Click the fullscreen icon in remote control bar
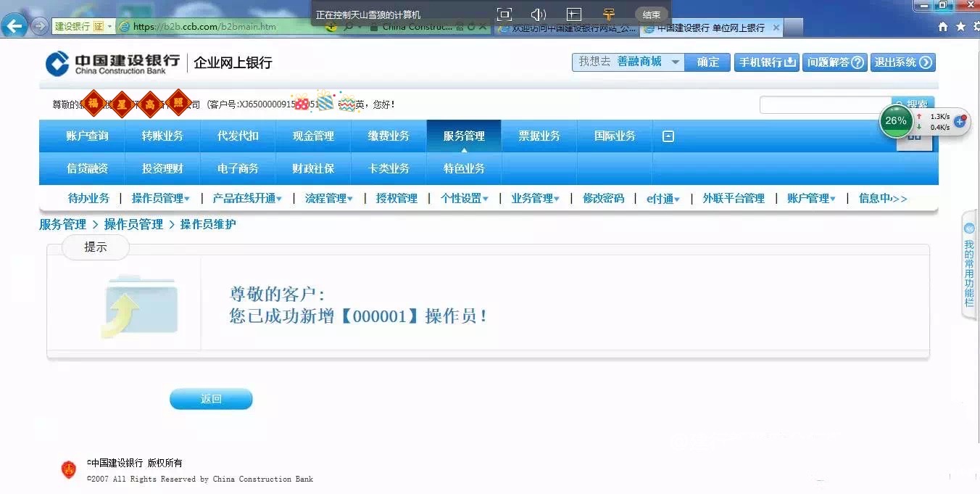 click(x=504, y=14)
